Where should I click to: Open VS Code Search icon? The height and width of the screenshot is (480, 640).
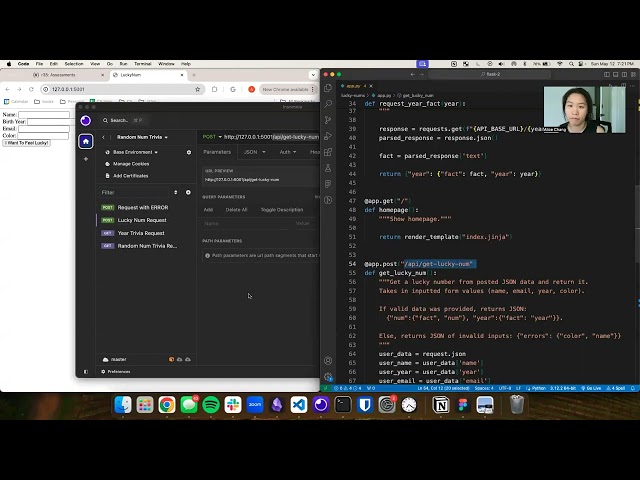pyautogui.click(x=328, y=104)
